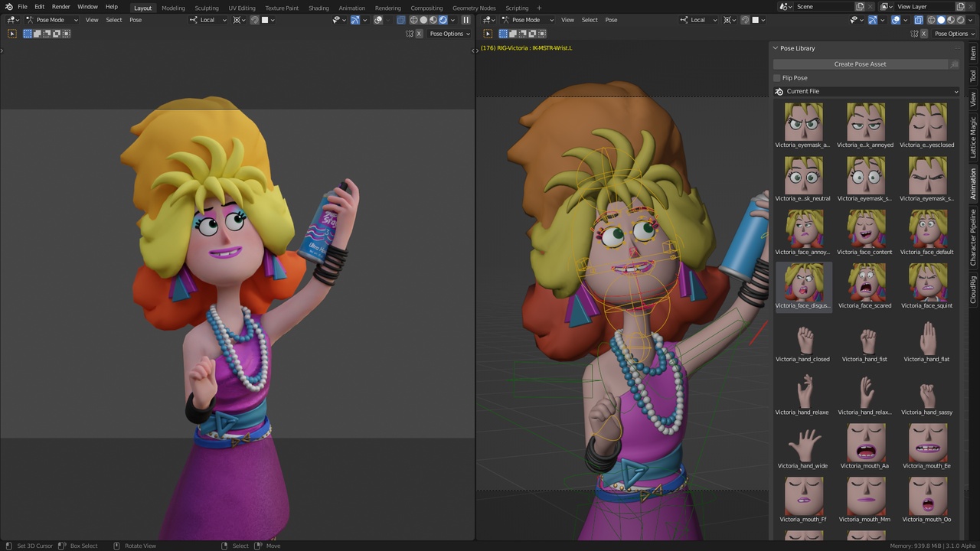Switch to the Animation workspace tab

point(351,8)
